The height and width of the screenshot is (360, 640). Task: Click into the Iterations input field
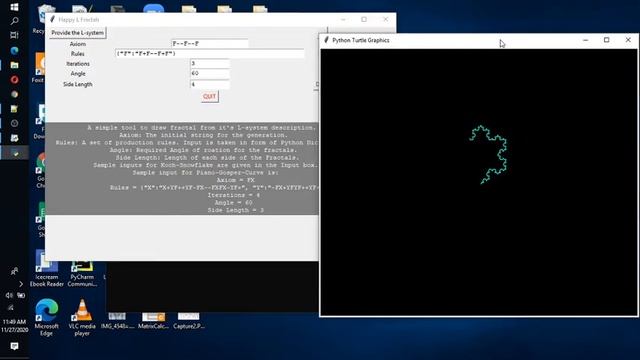pyautogui.click(x=209, y=64)
